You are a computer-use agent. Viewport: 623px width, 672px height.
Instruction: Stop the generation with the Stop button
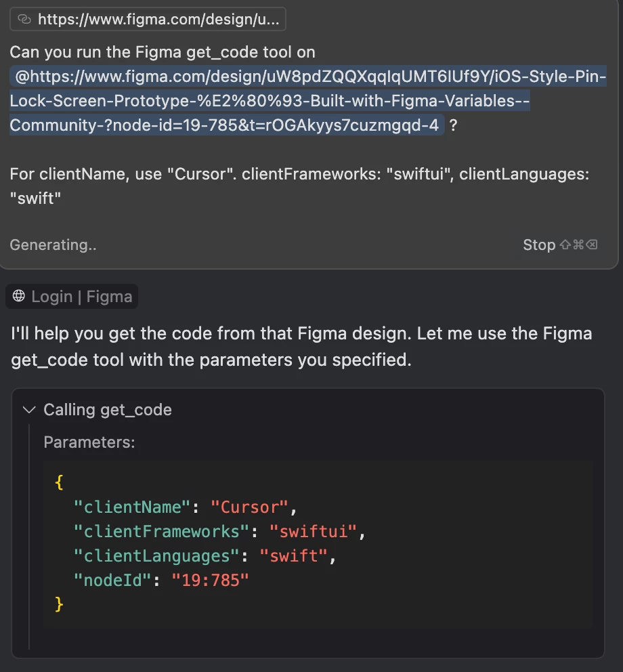539,245
